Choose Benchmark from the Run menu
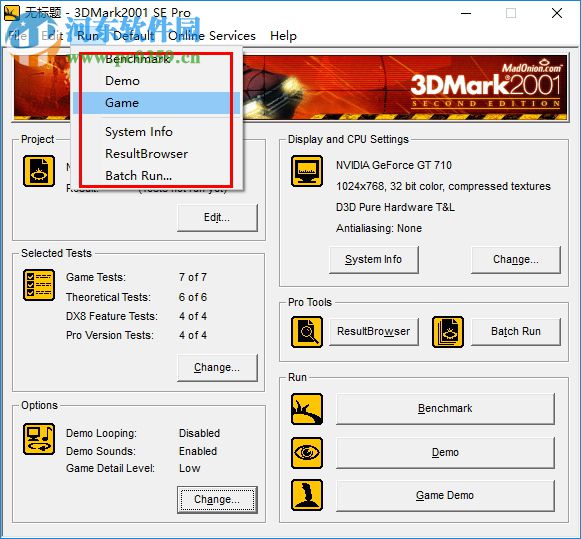This screenshot has width=581, height=539. click(156, 59)
